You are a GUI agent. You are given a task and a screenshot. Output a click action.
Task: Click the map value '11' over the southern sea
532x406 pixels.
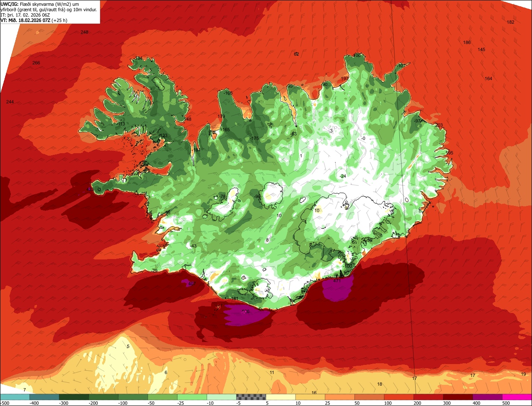pyautogui.click(x=272, y=372)
